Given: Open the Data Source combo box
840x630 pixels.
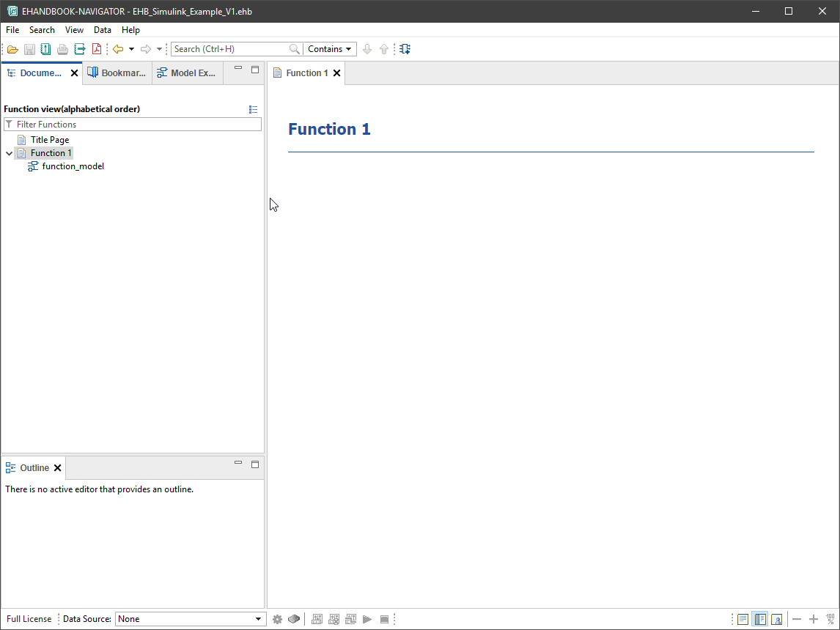Looking at the screenshot, I should (190, 619).
